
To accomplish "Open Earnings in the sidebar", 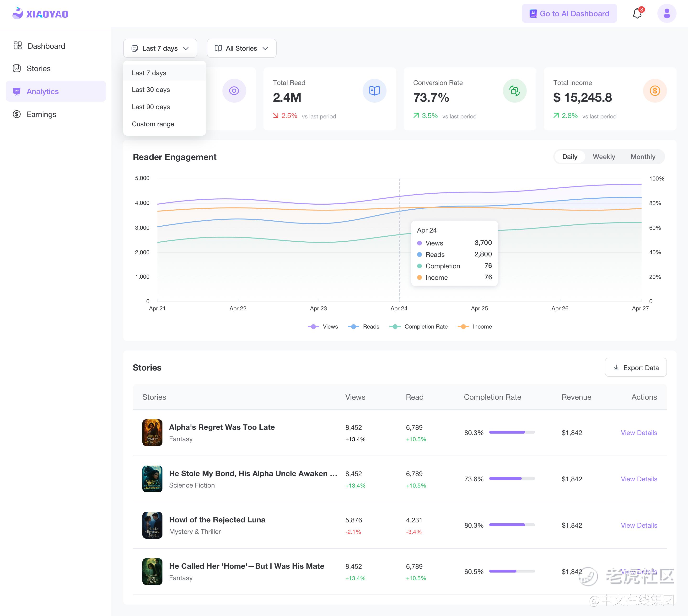I will pos(41,114).
